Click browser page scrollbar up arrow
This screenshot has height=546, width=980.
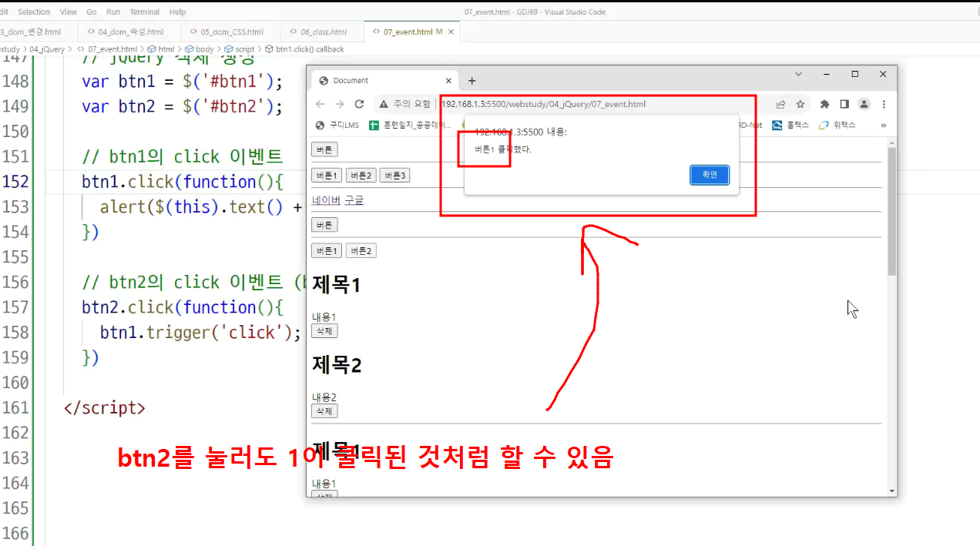coord(892,142)
